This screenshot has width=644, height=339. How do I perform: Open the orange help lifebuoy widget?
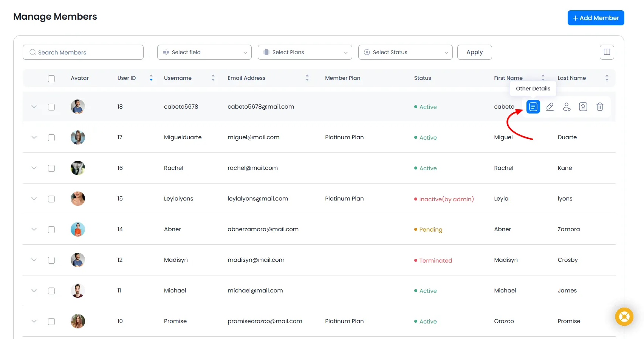pyautogui.click(x=624, y=317)
